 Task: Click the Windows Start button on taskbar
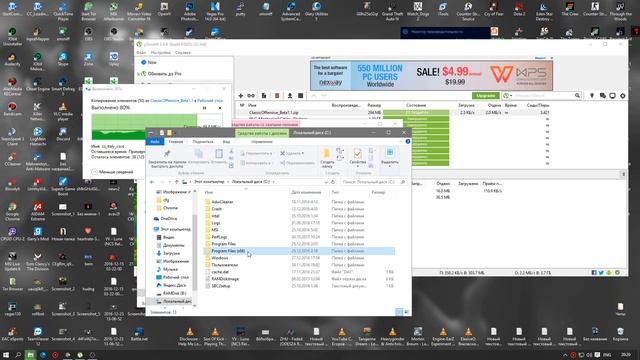tap(6, 355)
